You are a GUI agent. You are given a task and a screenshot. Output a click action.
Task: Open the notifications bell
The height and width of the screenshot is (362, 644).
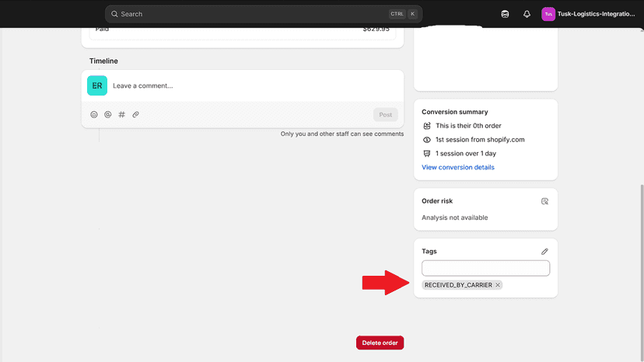pos(527,14)
